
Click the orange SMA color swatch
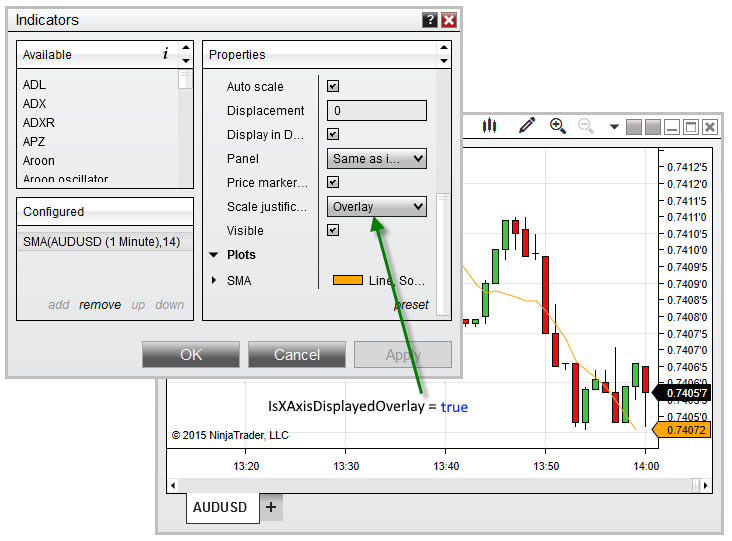[347, 280]
